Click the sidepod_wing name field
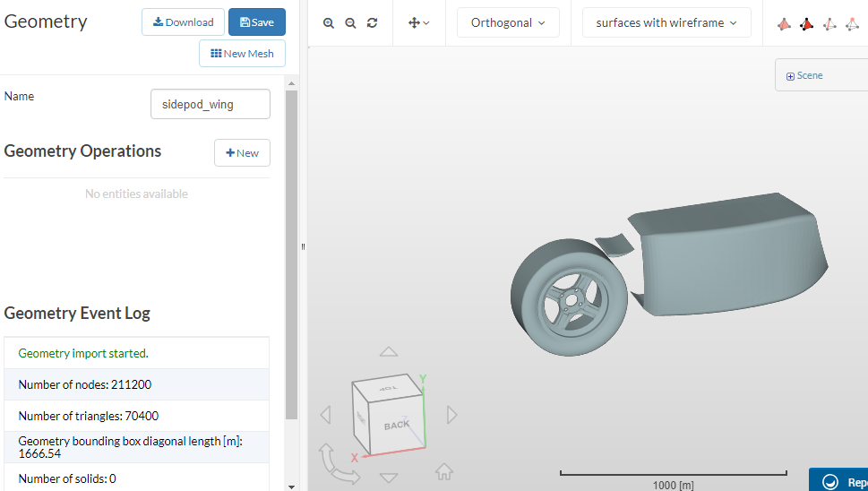The image size is (868, 491). pos(211,104)
